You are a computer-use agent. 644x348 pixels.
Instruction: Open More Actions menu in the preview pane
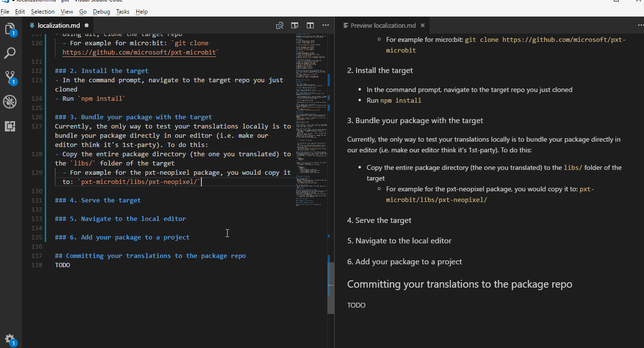pyautogui.click(x=640, y=25)
